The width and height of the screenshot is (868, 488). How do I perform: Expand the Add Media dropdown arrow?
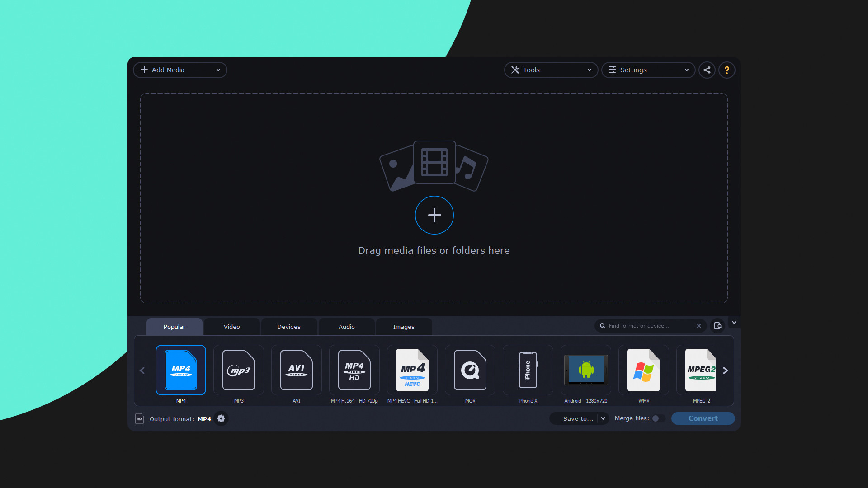pos(219,70)
